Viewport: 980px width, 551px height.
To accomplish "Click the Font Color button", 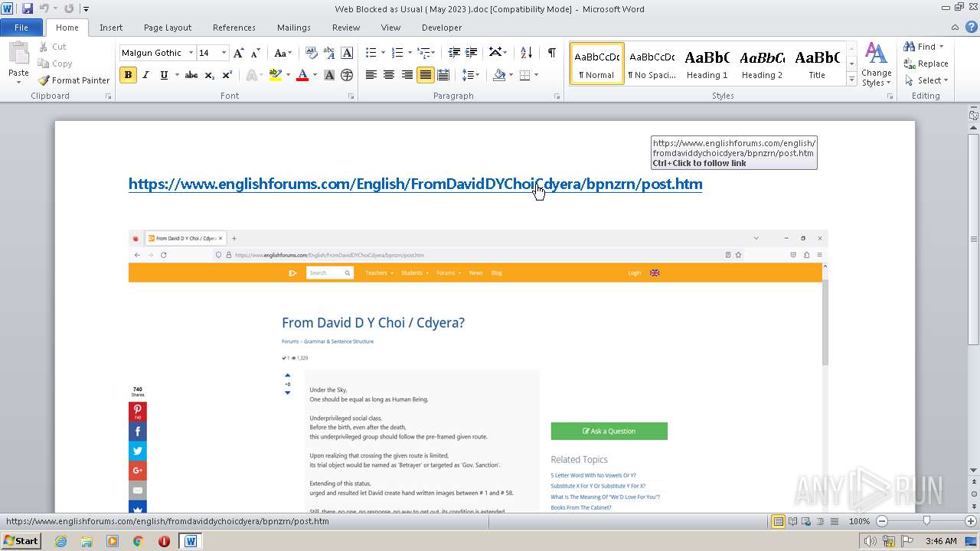I will [x=302, y=75].
